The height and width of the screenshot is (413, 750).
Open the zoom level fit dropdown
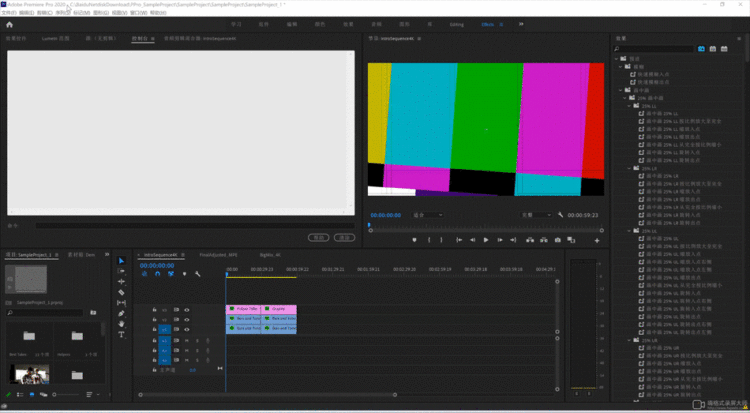click(429, 214)
